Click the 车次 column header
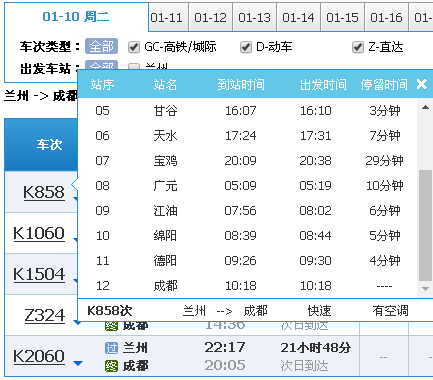 pos(49,145)
